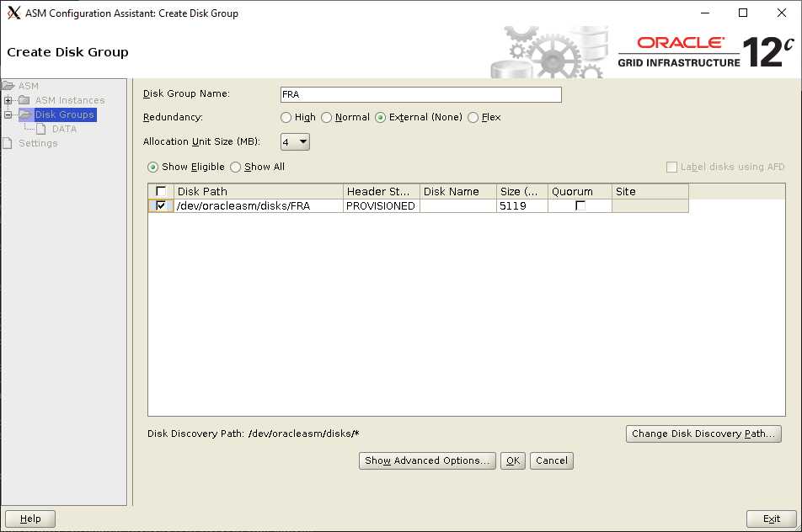
Task: Open the Help button
Action: click(30, 519)
